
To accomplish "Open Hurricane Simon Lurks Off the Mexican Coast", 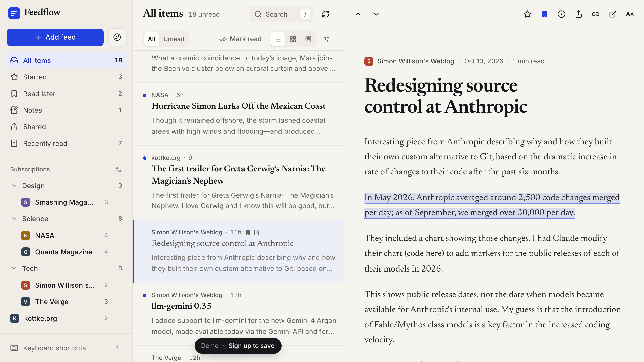I will tap(238, 114).
